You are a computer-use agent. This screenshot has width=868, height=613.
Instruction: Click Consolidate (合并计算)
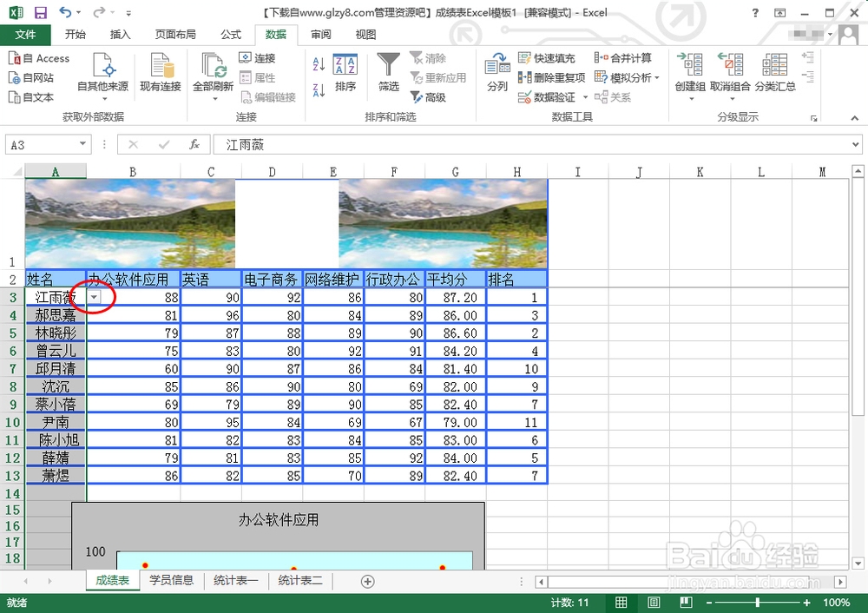(x=622, y=57)
